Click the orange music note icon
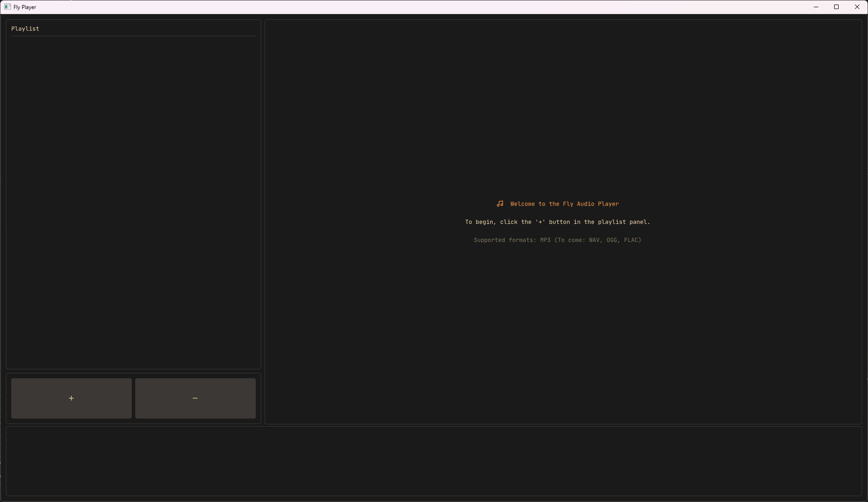868x502 pixels. point(500,204)
